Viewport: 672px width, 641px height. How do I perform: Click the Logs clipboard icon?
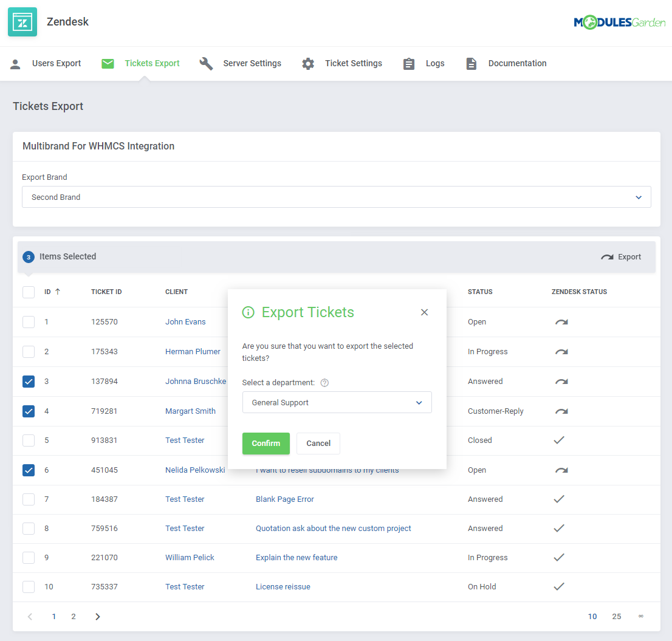click(408, 63)
